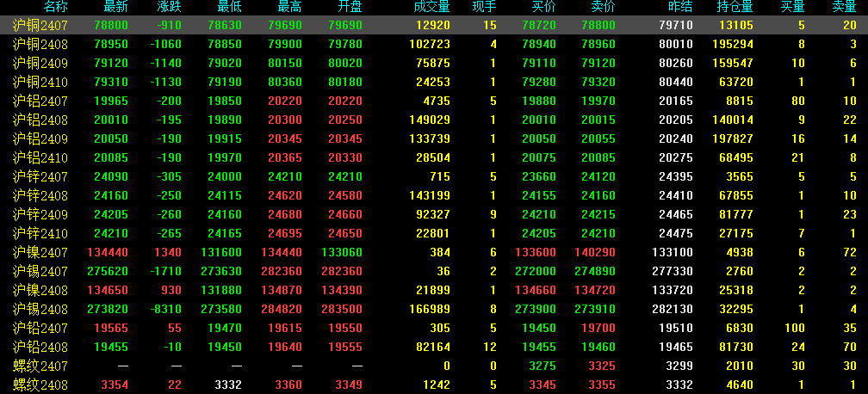This screenshot has height=394, width=868.
Task: Click low price 131600 for 沪镍2407
Action: click(223, 252)
